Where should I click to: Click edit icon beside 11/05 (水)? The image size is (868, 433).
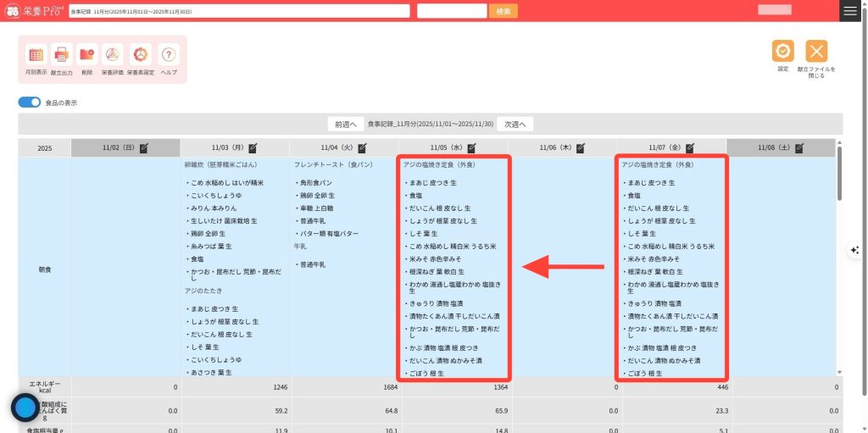pos(470,147)
